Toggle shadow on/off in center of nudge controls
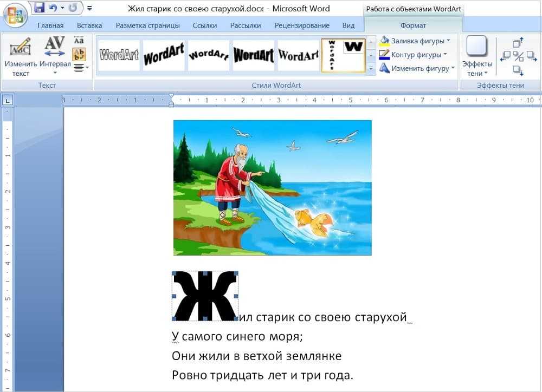Image resolution: width=542 pixels, height=392 pixels. (518, 56)
